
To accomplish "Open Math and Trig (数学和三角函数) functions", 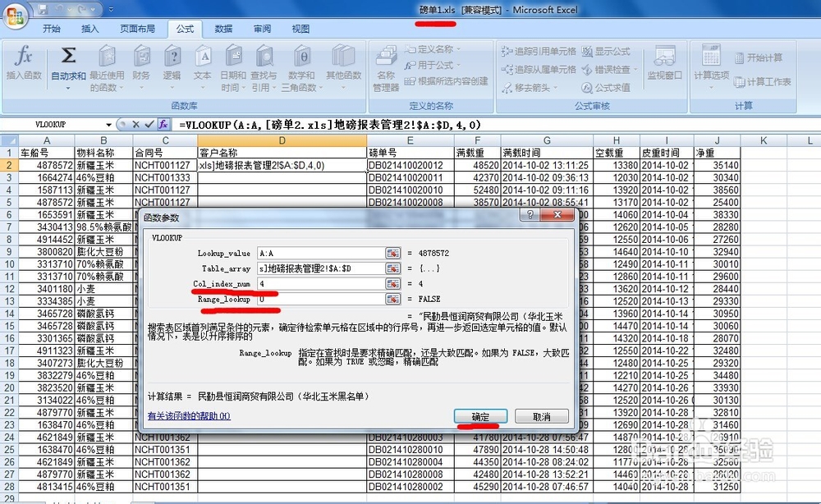I will point(300,68).
